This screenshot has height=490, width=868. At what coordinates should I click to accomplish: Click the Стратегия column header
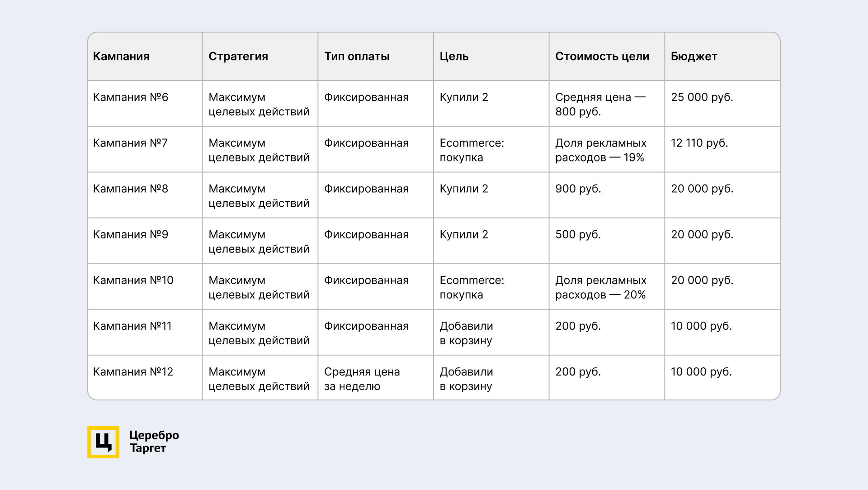coord(238,57)
